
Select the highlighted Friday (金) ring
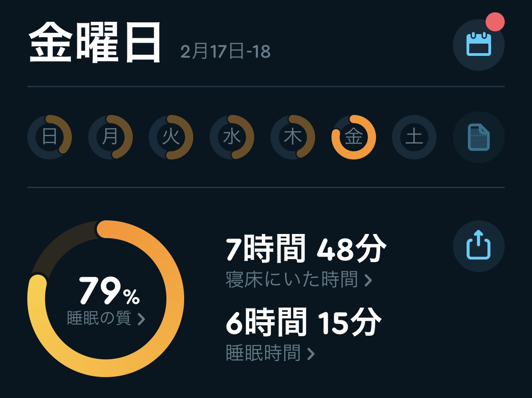[x=354, y=137]
